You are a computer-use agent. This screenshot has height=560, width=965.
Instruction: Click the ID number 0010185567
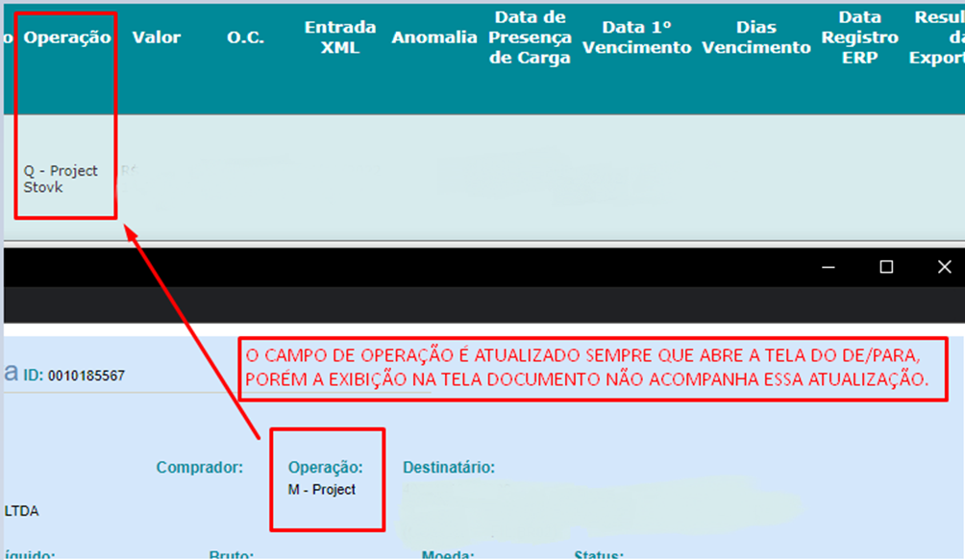[86, 376]
